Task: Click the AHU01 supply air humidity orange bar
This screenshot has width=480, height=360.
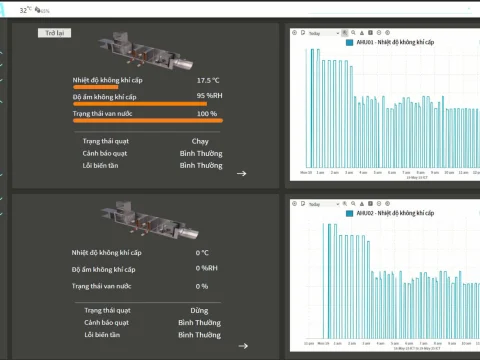Action: (x=140, y=104)
